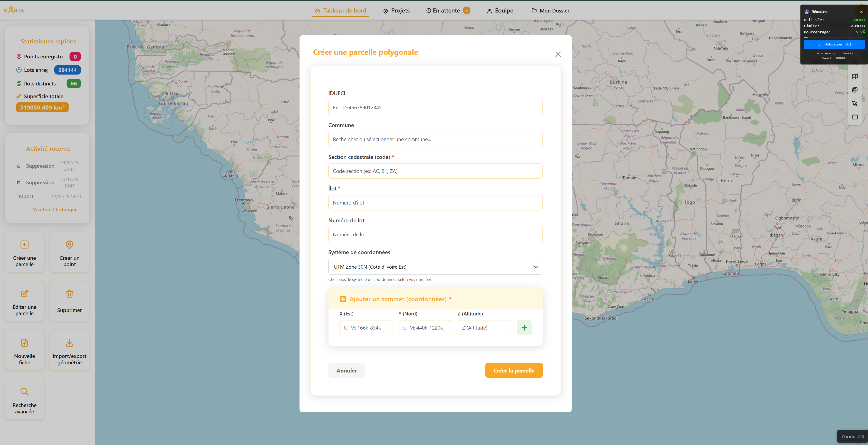Click the Tableau de bord gauge icon

coord(317,11)
